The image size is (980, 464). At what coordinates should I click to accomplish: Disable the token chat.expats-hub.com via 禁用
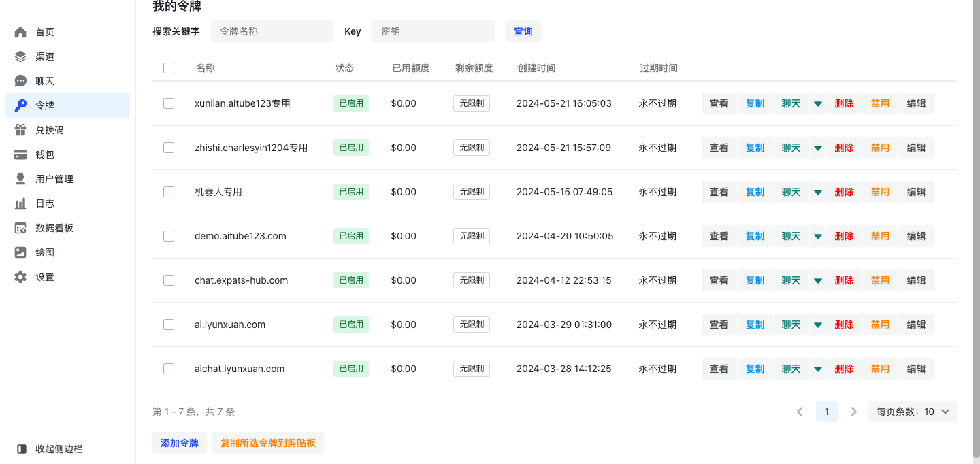click(x=880, y=280)
